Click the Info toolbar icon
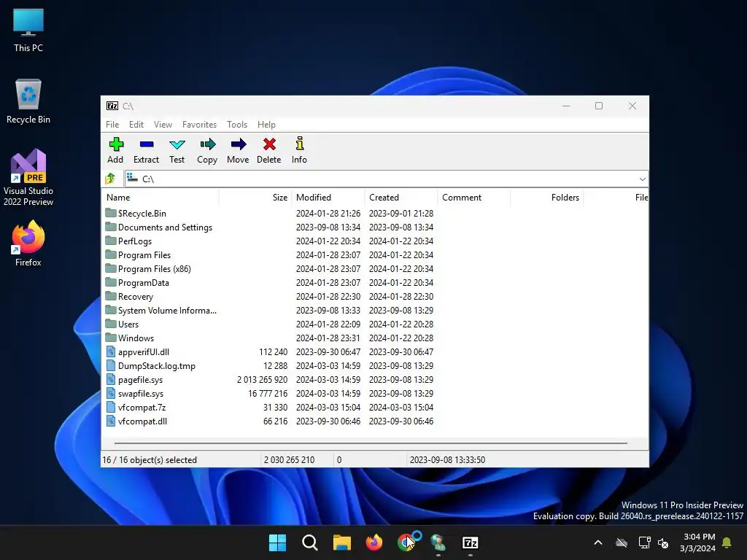 [x=299, y=144]
